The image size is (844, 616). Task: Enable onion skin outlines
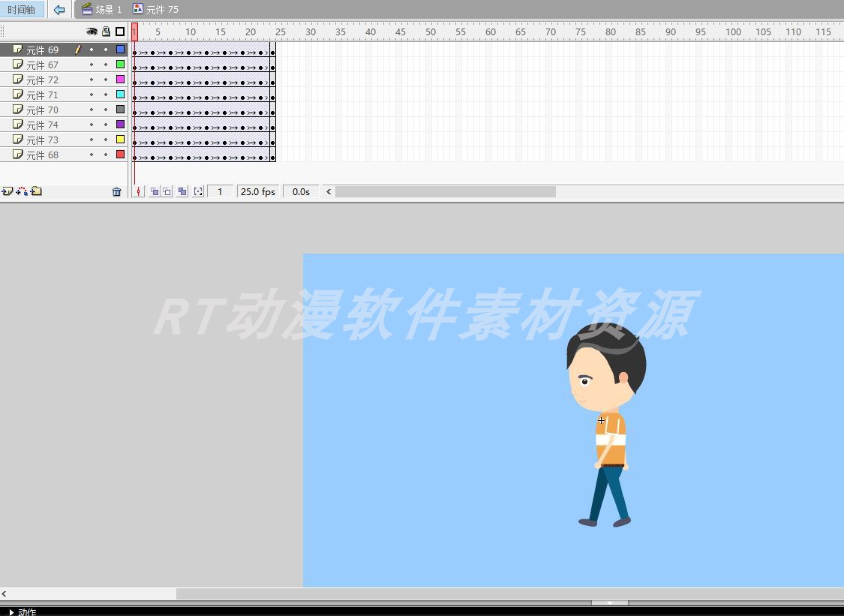point(167,191)
